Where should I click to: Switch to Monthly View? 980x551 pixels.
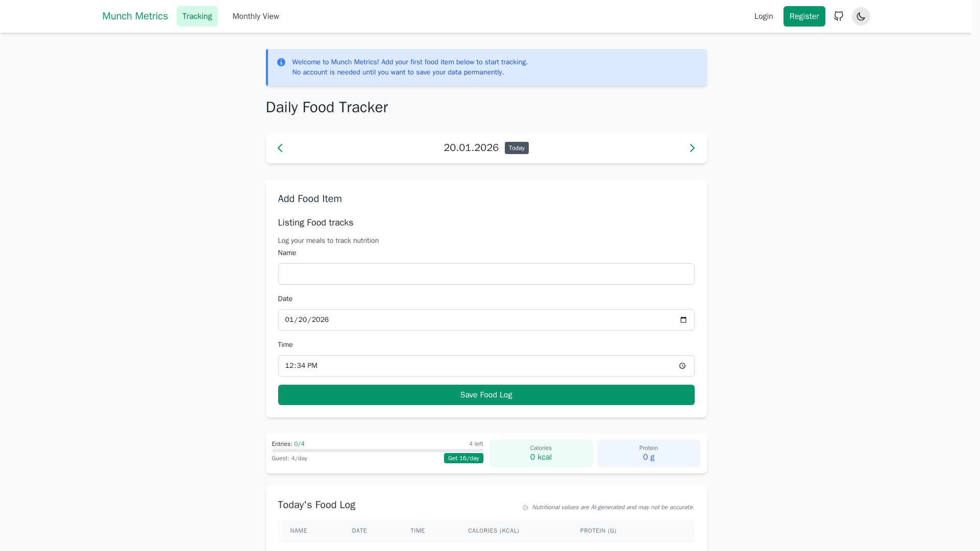[x=256, y=16]
